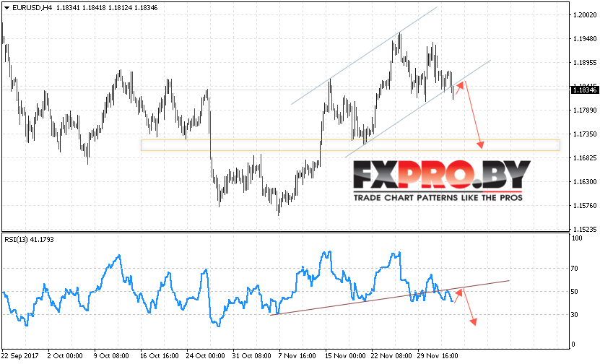Open the chart menu triangle beside EURUSD,H4

point(6,8)
